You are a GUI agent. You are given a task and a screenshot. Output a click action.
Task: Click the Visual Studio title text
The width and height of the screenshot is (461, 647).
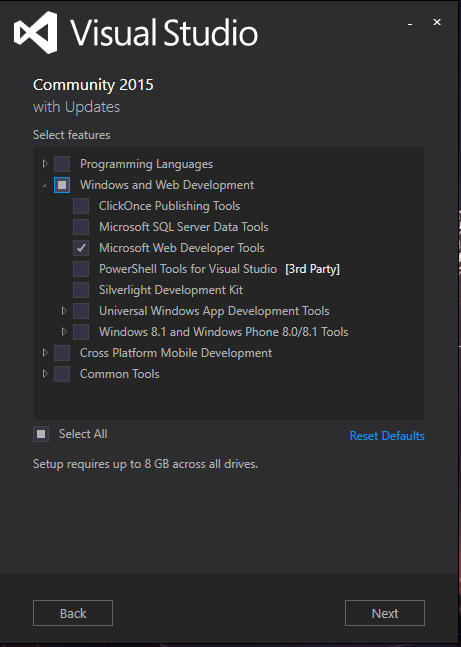pyautogui.click(x=164, y=33)
